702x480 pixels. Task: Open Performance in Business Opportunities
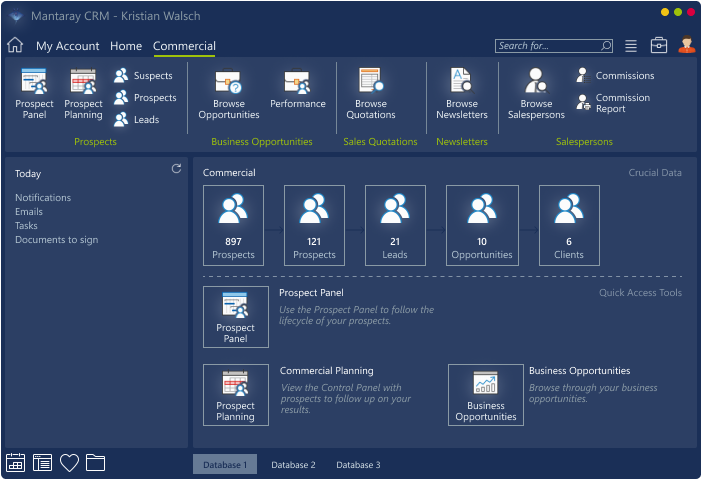click(x=298, y=89)
